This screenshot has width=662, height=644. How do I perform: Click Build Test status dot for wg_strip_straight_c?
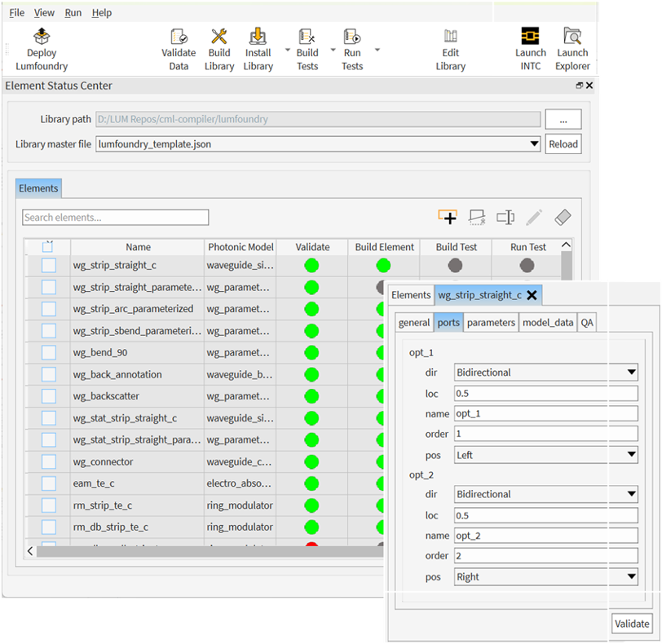(x=455, y=266)
